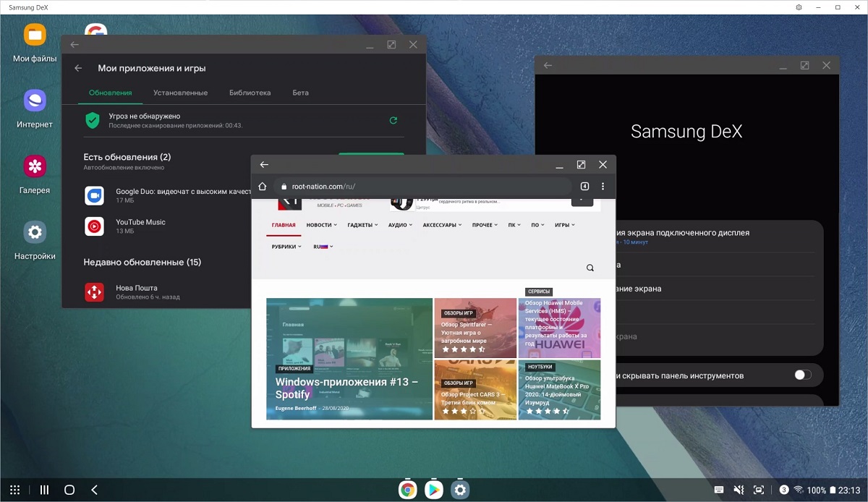
Task: Expand ГАДЖЕТЫ dropdown menu
Action: pyautogui.click(x=362, y=225)
